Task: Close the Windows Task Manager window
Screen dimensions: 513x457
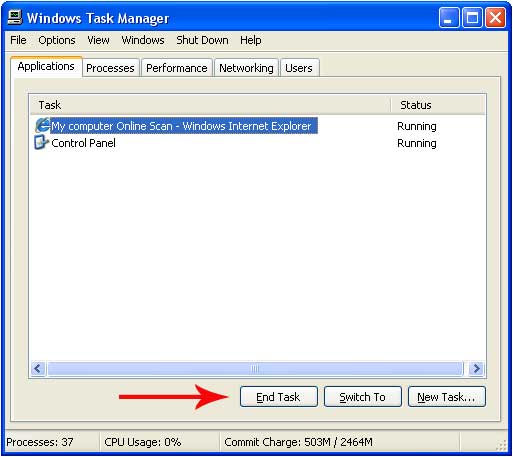Action: pyautogui.click(x=495, y=17)
